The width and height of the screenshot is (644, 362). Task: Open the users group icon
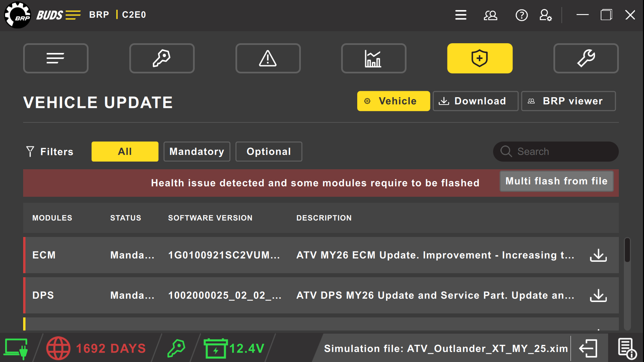click(x=490, y=15)
